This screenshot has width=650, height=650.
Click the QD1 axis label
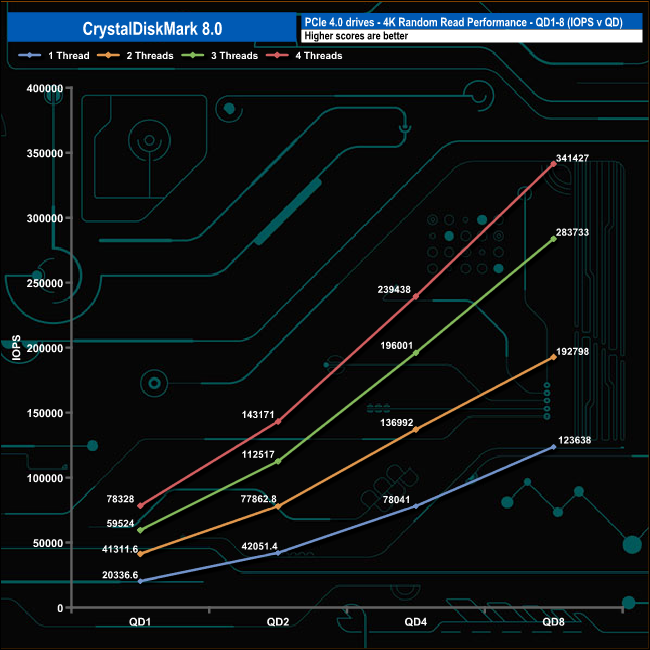(140, 622)
